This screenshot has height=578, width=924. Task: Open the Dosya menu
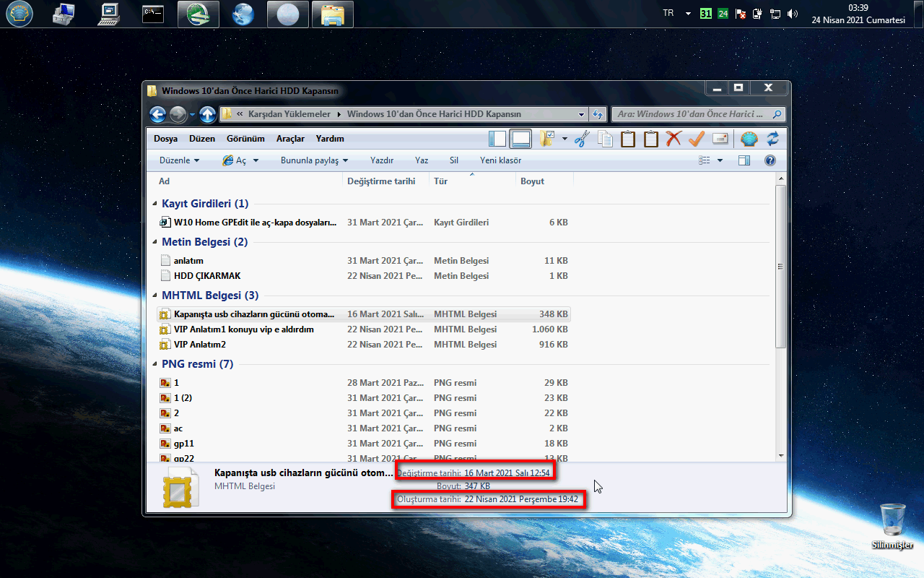pyautogui.click(x=165, y=139)
